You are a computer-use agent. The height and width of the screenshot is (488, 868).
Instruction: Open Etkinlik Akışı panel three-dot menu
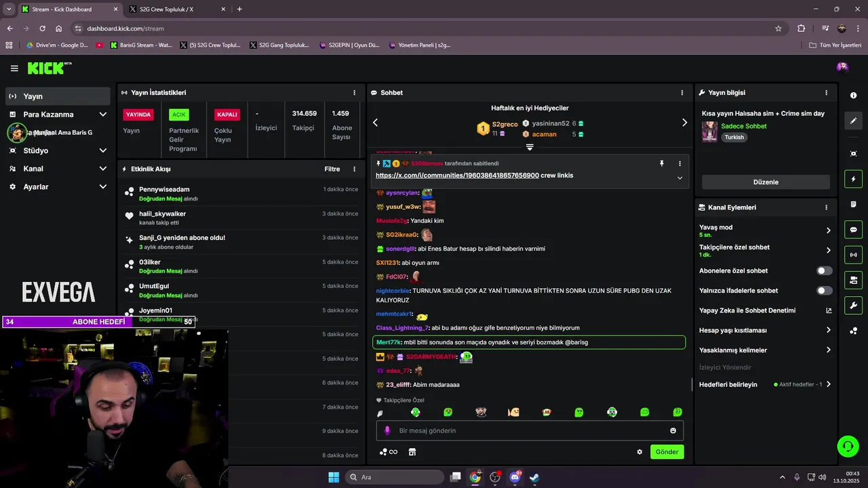pyautogui.click(x=354, y=169)
